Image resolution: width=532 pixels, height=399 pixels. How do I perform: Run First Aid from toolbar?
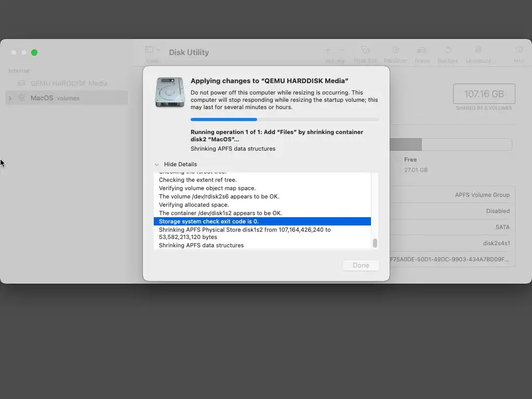[365, 50]
